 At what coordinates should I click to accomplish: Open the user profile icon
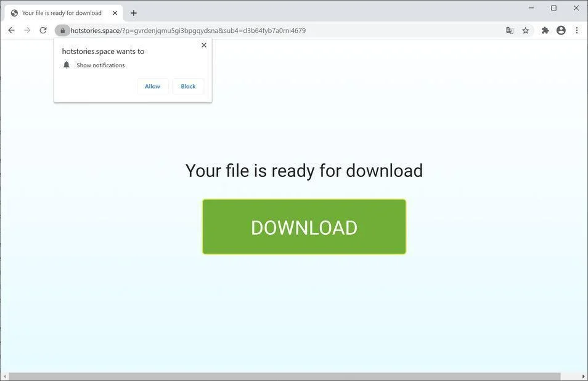click(x=561, y=30)
